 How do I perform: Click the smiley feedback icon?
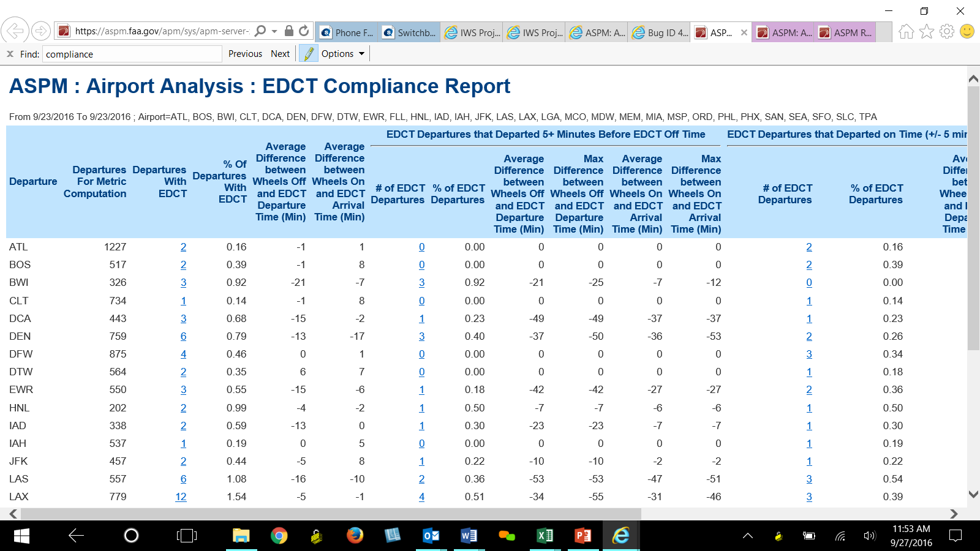(966, 30)
